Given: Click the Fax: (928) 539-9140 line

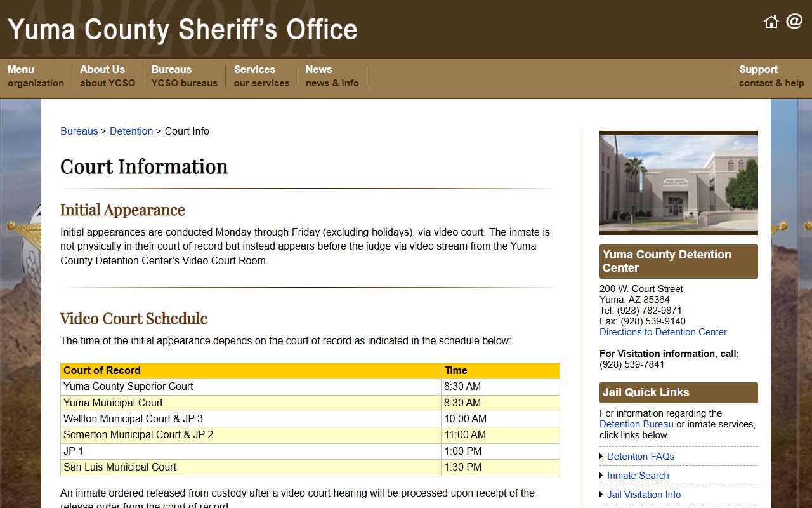Looking at the screenshot, I should [643, 321].
